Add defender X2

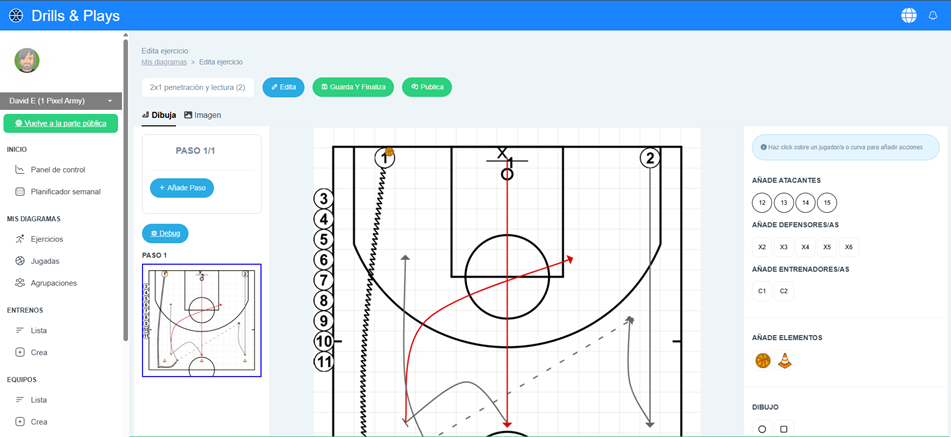[x=762, y=247]
